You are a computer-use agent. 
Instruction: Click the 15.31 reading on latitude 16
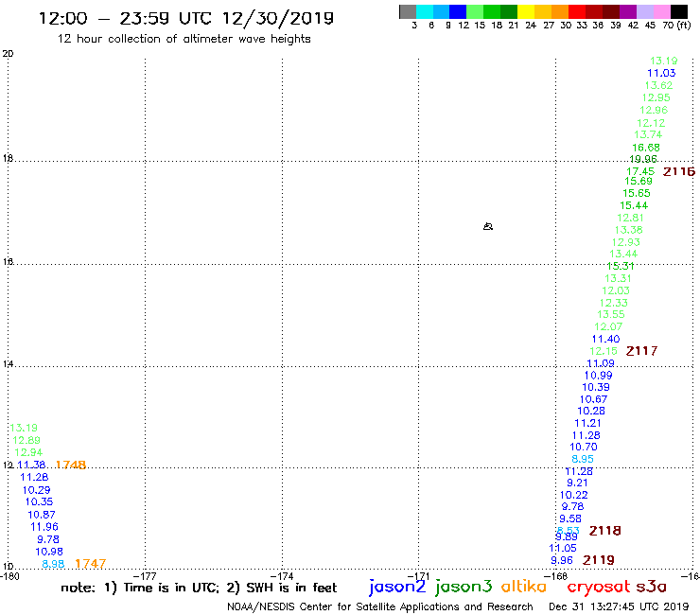point(621,266)
